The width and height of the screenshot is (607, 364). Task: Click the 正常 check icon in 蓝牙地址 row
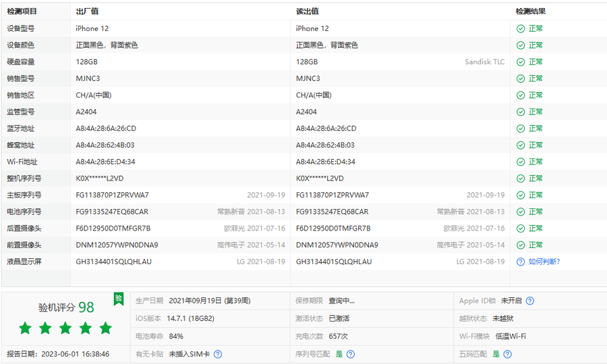coord(521,129)
